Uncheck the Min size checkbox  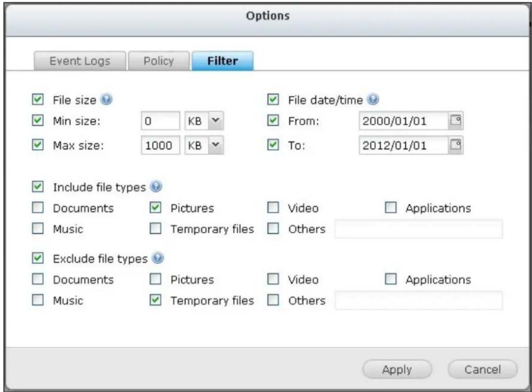point(38,120)
